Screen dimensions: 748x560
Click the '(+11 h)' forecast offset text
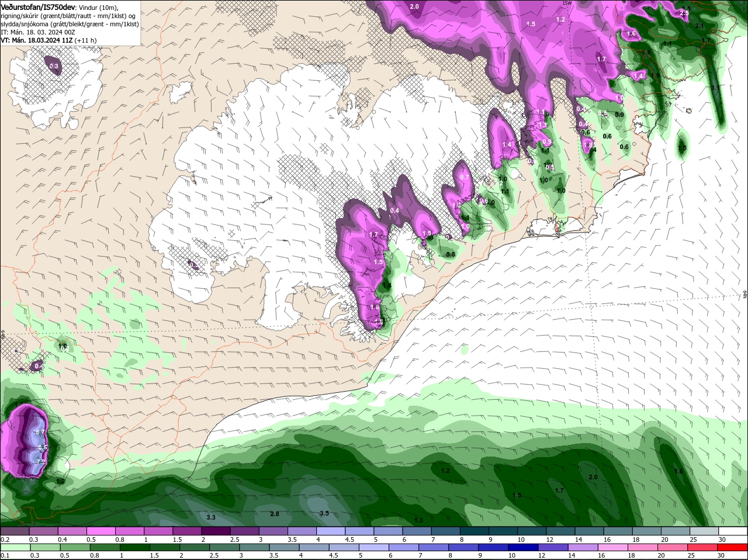click(85, 40)
